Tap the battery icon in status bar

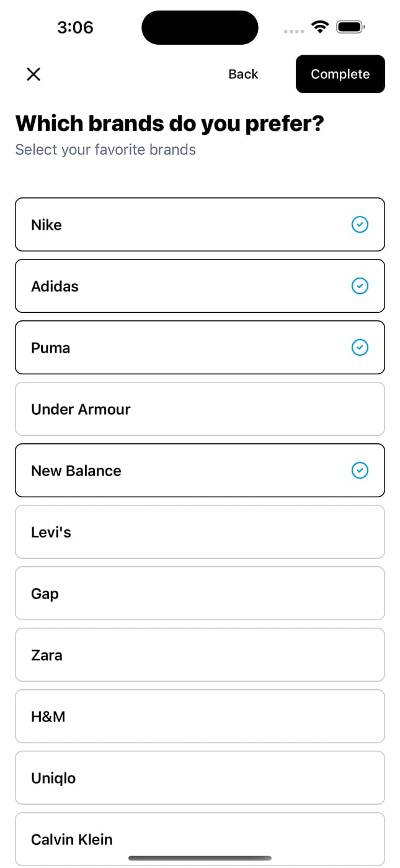(350, 27)
